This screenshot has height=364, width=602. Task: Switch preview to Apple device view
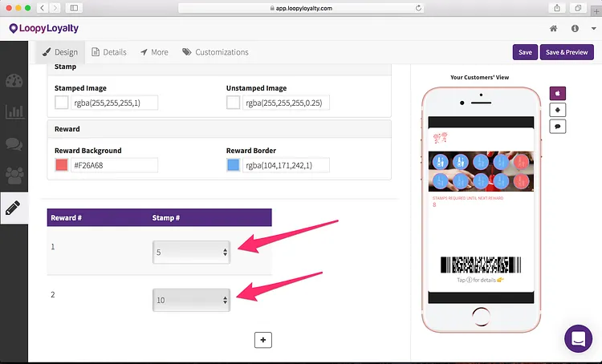tap(558, 93)
